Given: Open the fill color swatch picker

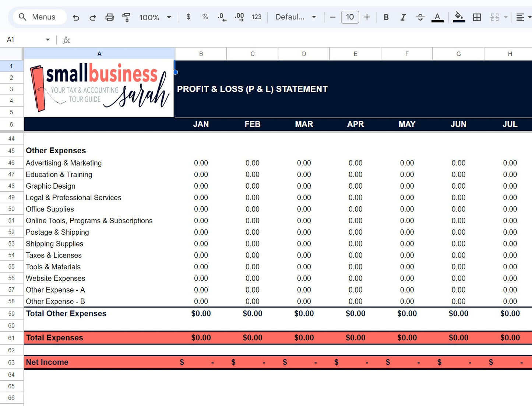Looking at the screenshot, I should [x=459, y=17].
